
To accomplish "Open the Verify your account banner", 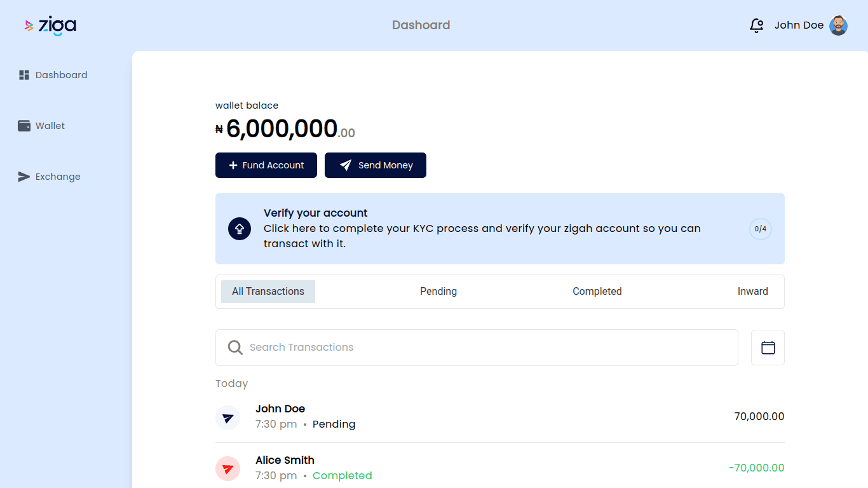I will [x=500, y=229].
